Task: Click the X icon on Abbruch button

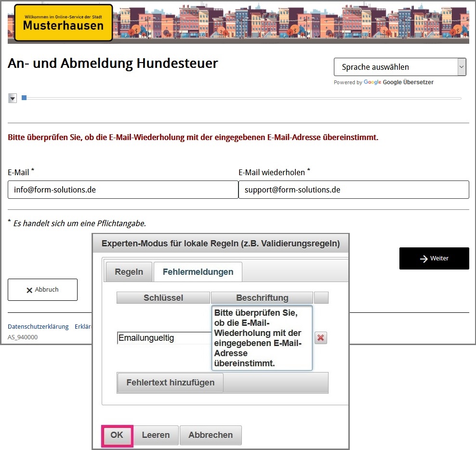Action: click(29, 290)
